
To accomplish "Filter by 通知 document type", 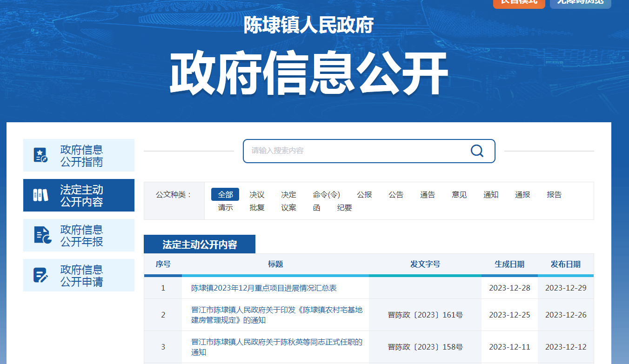I will coord(491,194).
